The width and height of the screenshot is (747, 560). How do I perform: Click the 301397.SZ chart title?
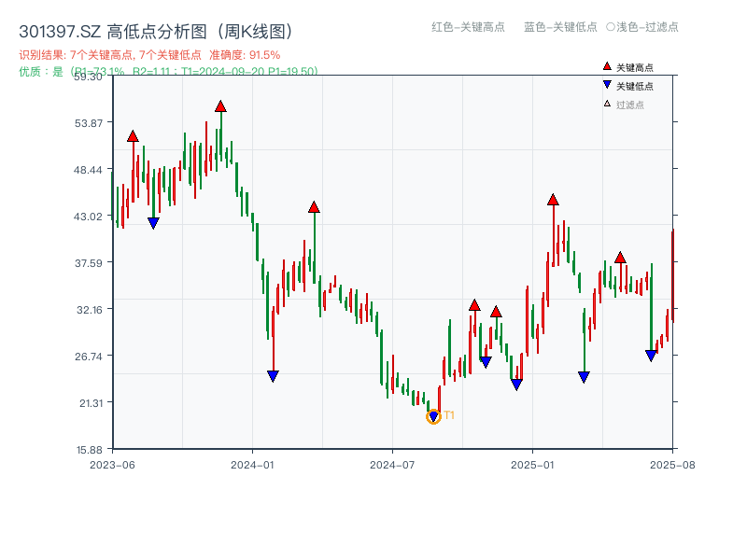[x=56, y=29]
